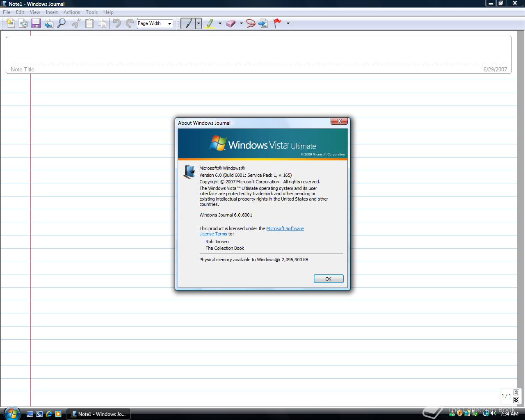525x420 pixels.
Task: Click the 6/29/2007 note date
Action: click(495, 69)
